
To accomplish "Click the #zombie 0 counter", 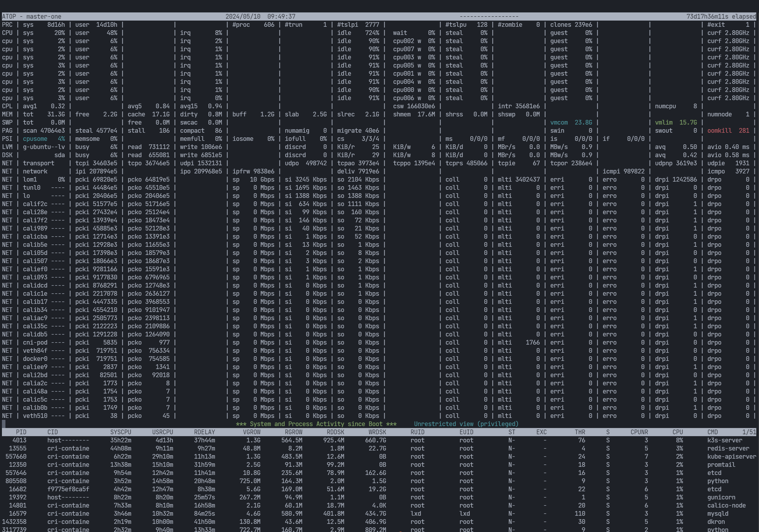I will (519, 24).
